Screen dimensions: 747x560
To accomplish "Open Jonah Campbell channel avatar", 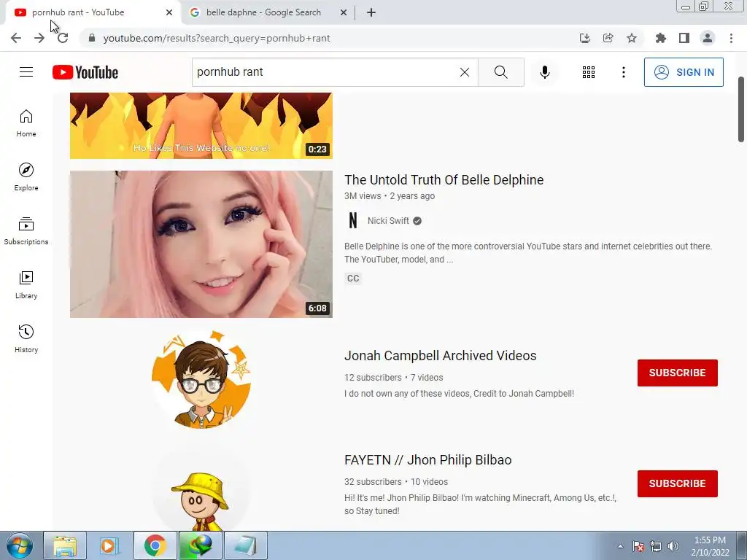I will pyautogui.click(x=201, y=379).
